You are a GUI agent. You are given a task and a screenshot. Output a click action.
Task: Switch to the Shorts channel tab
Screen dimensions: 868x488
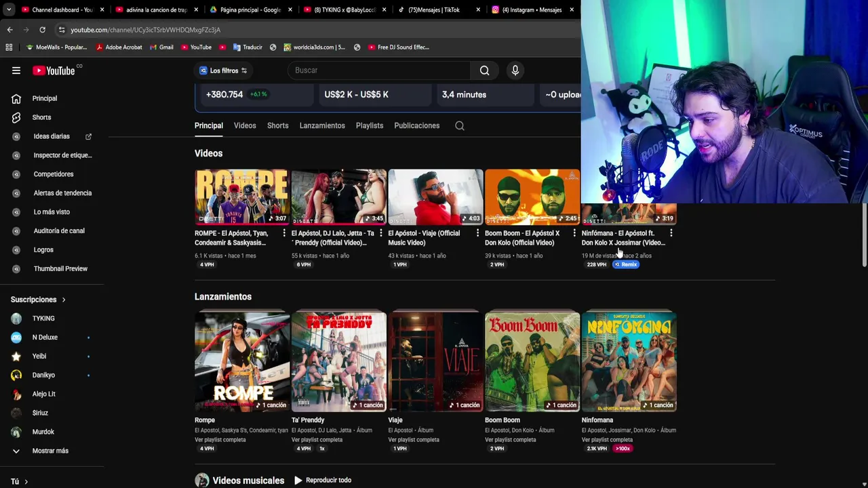[277, 125]
